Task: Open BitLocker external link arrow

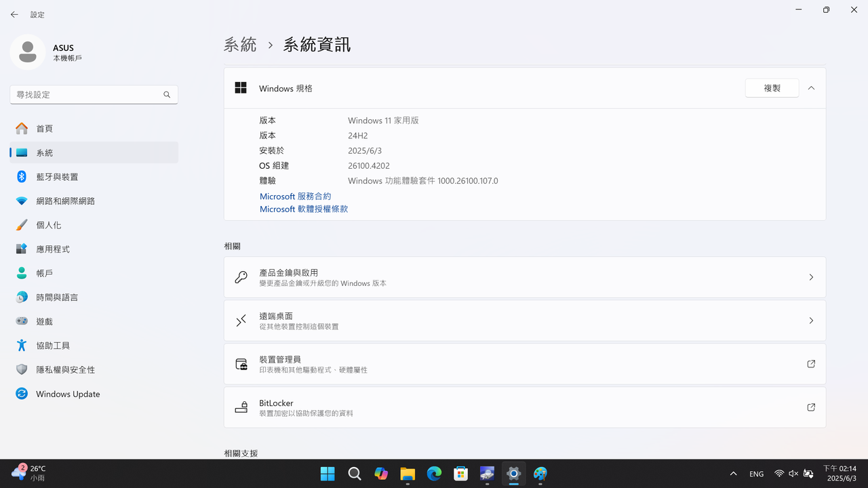Action: tap(811, 407)
